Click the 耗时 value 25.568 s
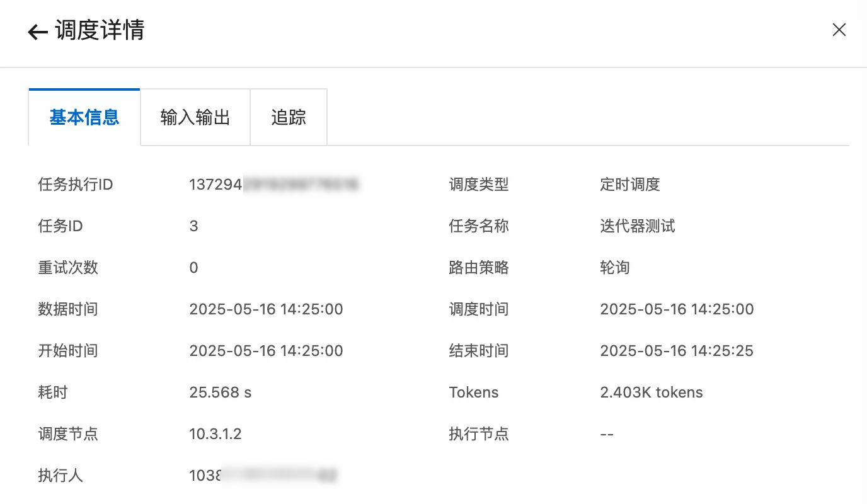 point(221,392)
